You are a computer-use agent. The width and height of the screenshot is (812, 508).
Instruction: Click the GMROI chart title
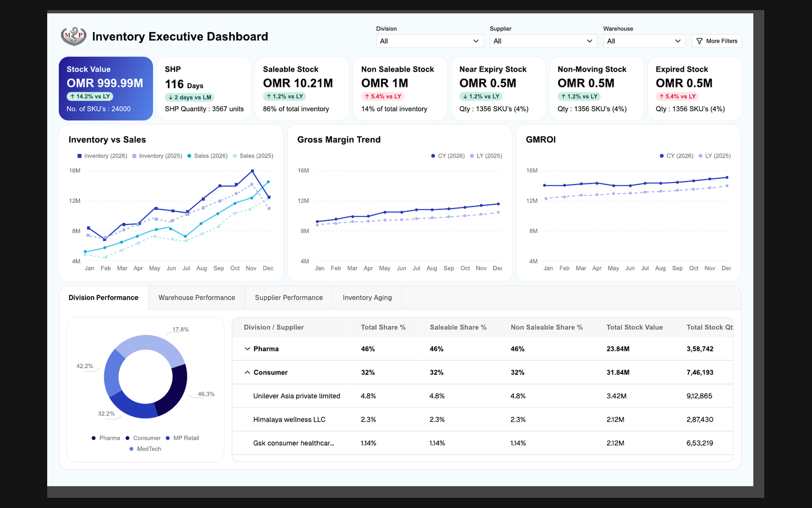pos(540,140)
